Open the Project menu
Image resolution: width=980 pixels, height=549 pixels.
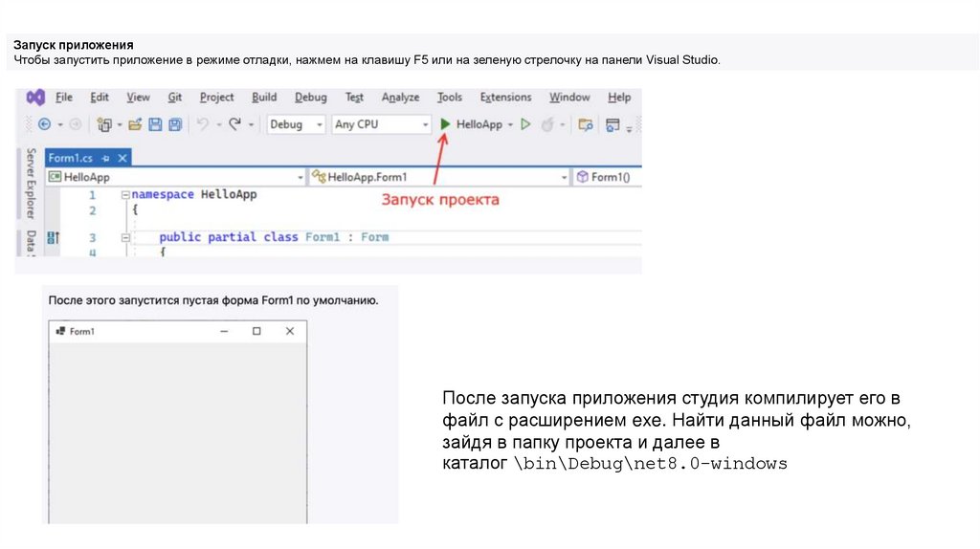click(x=217, y=97)
